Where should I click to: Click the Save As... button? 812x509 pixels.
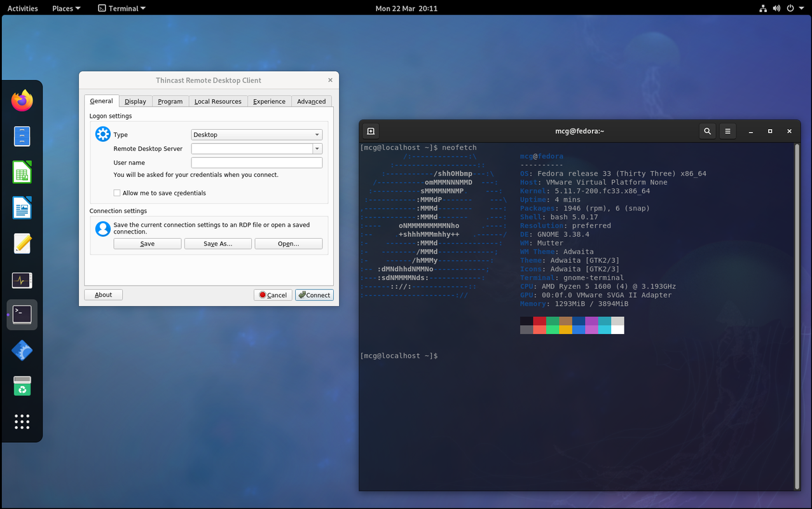218,244
